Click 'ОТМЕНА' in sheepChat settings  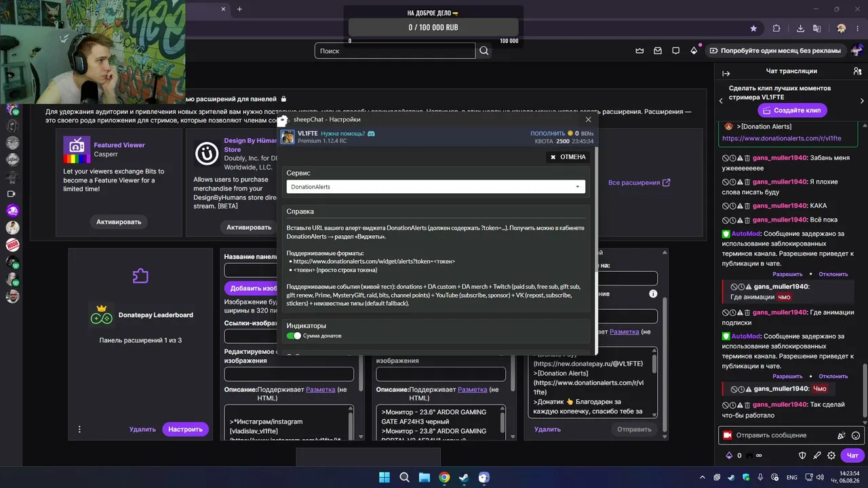click(x=568, y=157)
